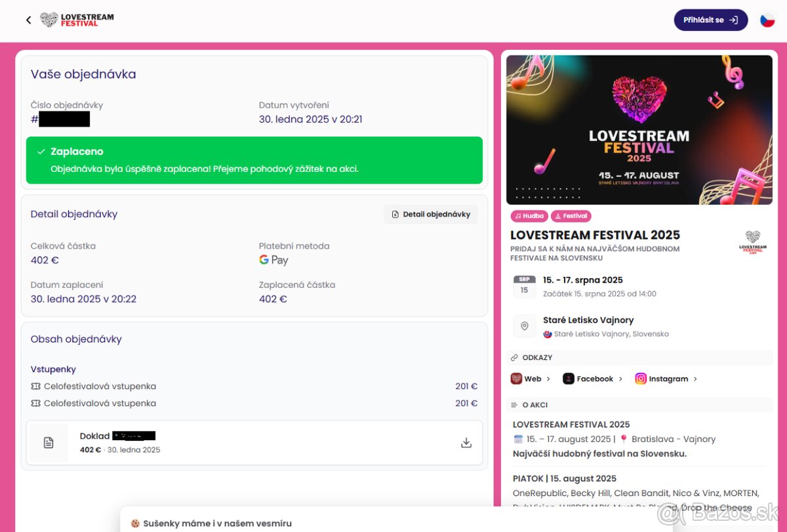The width and height of the screenshot is (787, 532).
Task: Click the '15. - 17. srpna 2025' date text
Action: point(583,280)
